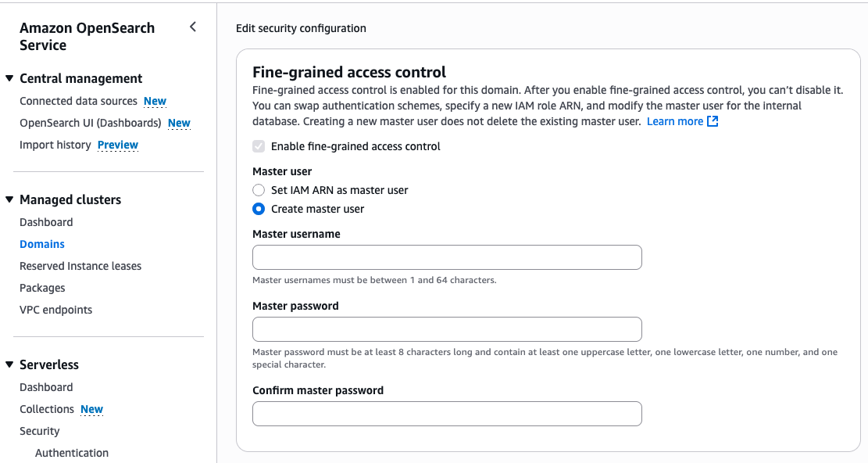Open the Packages page
The image size is (868, 463).
coord(42,288)
